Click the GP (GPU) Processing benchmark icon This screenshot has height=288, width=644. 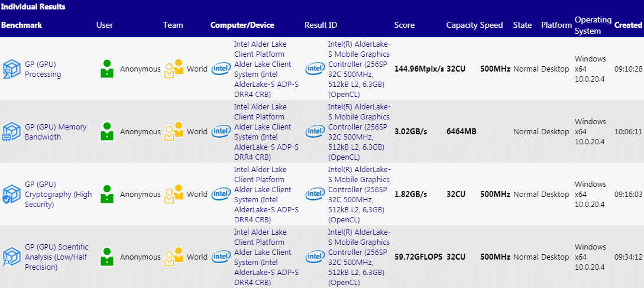coord(11,69)
